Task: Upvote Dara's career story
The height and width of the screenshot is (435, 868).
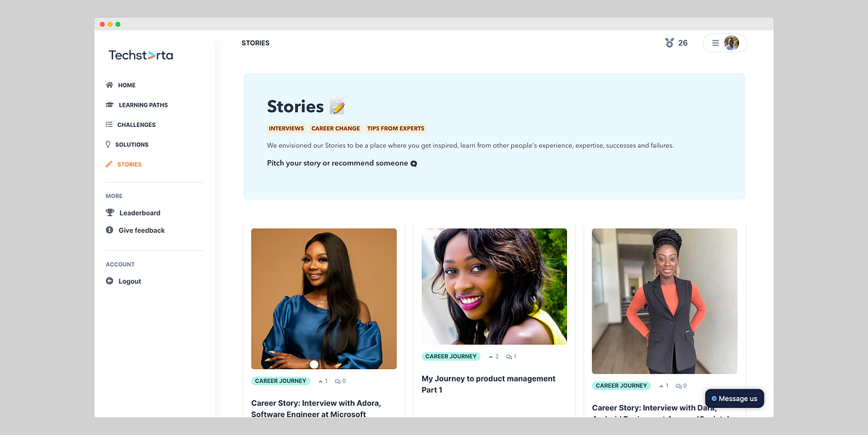Action: (x=661, y=385)
